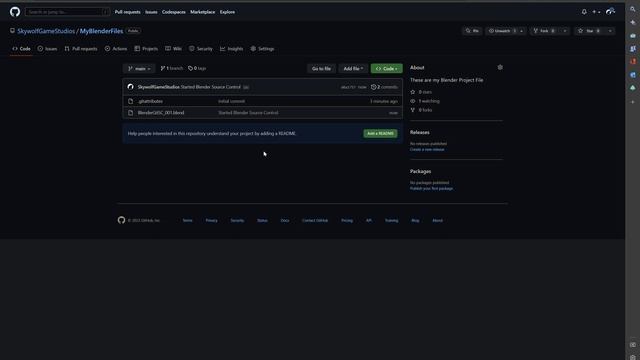This screenshot has height=360, width=640.
Task: Select the Wiki tab
Action: pyautogui.click(x=173, y=49)
